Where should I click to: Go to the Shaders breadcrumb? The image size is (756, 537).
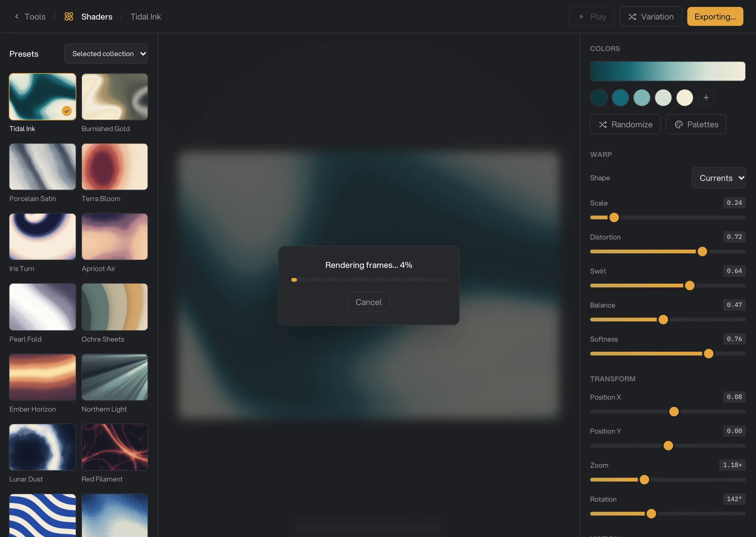click(x=96, y=16)
